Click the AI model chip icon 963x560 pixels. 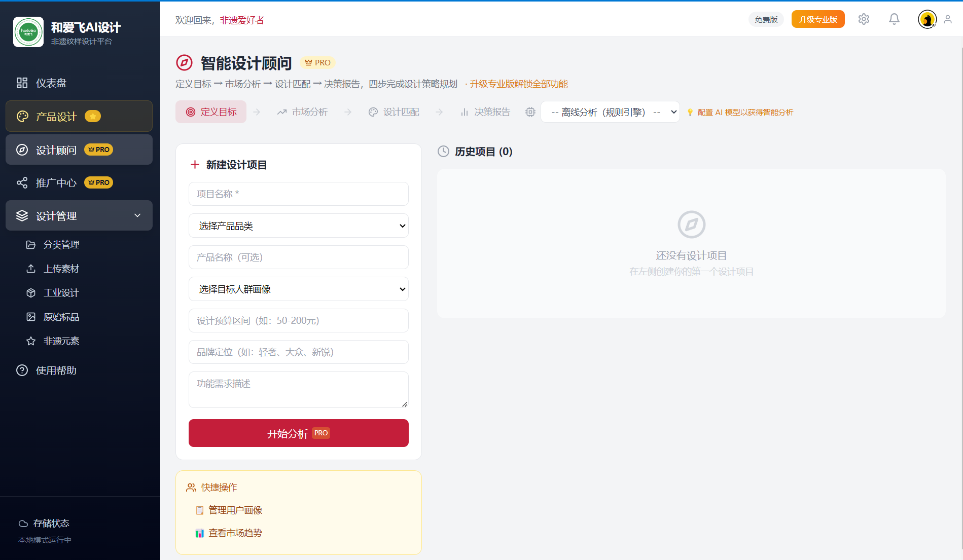pyautogui.click(x=530, y=112)
